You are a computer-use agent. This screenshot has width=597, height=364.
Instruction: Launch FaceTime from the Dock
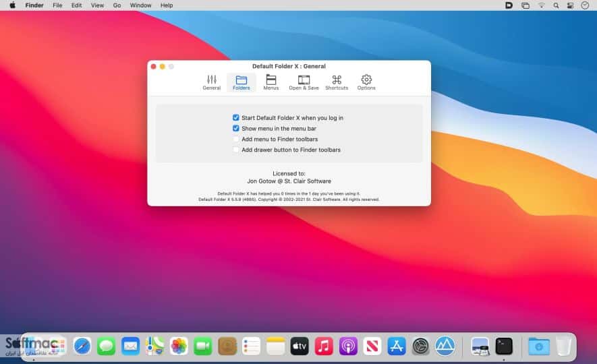coord(203,346)
